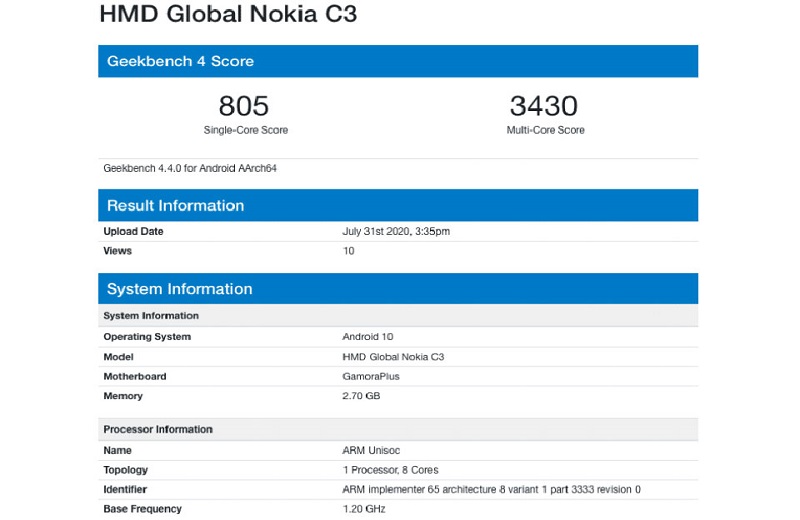This screenshot has width=800, height=520.
Task: Select the Single-Core Score label
Action: coord(246,130)
